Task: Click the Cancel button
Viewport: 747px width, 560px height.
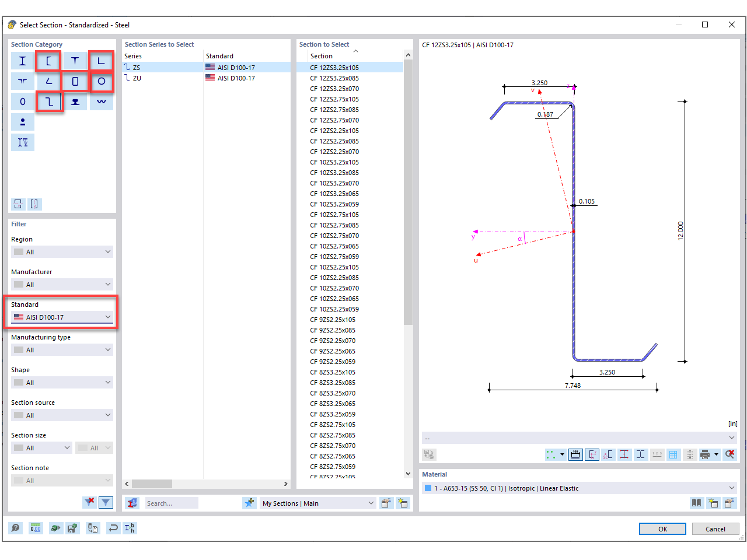Action: [715, 529]
